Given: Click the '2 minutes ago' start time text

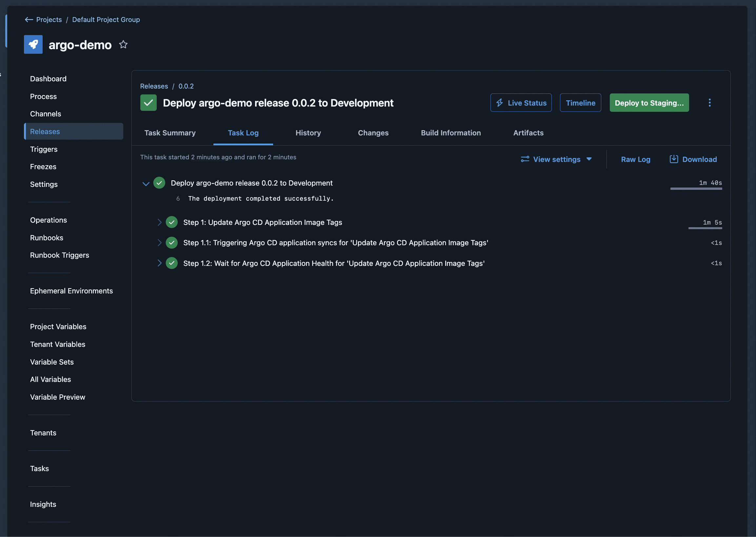Looking at the screenshot, I should [211, 157].
